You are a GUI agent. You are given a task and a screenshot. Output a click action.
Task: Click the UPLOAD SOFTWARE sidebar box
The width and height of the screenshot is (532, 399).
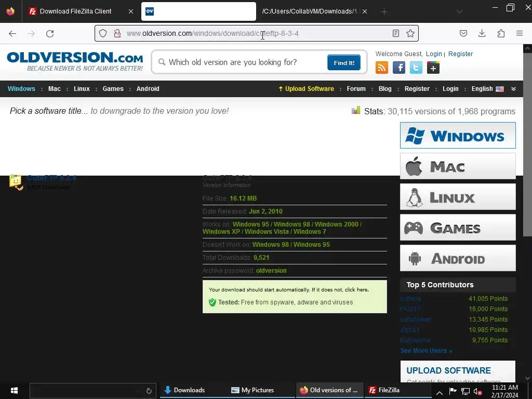pos(458,371)
